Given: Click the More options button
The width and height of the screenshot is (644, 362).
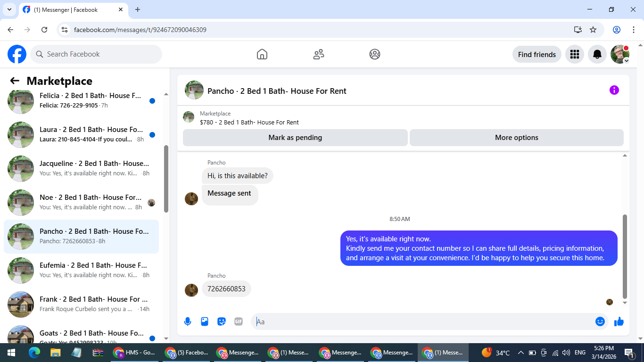Looking at the screenshot, I should click(517, 138).
